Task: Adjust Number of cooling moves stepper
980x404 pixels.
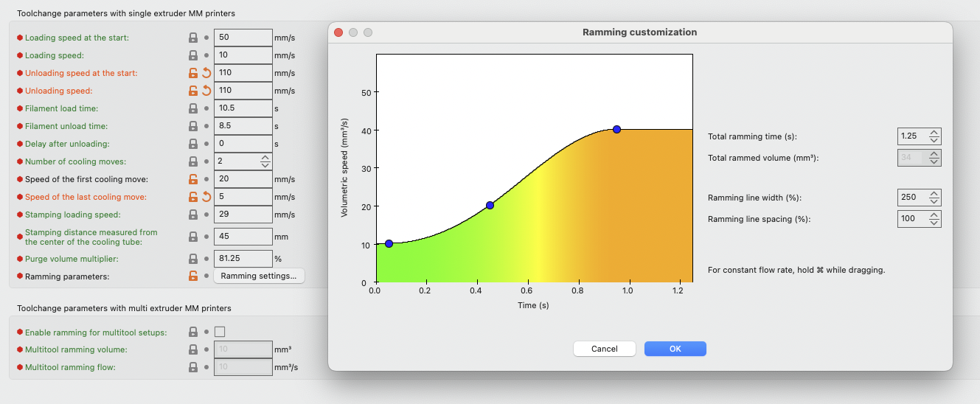Action: 265,161
